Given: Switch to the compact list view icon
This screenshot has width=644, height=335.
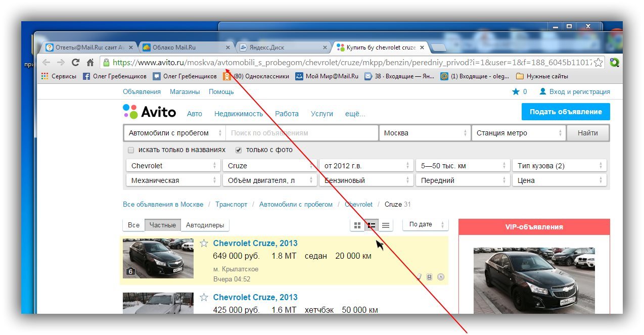Looking at the screenshot, I should [386, 225].
